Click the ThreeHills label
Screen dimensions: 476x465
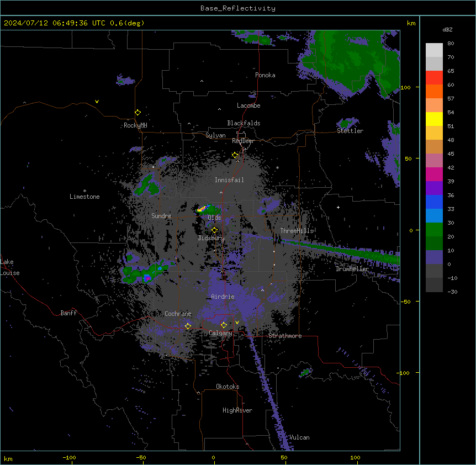coord(297,231)
